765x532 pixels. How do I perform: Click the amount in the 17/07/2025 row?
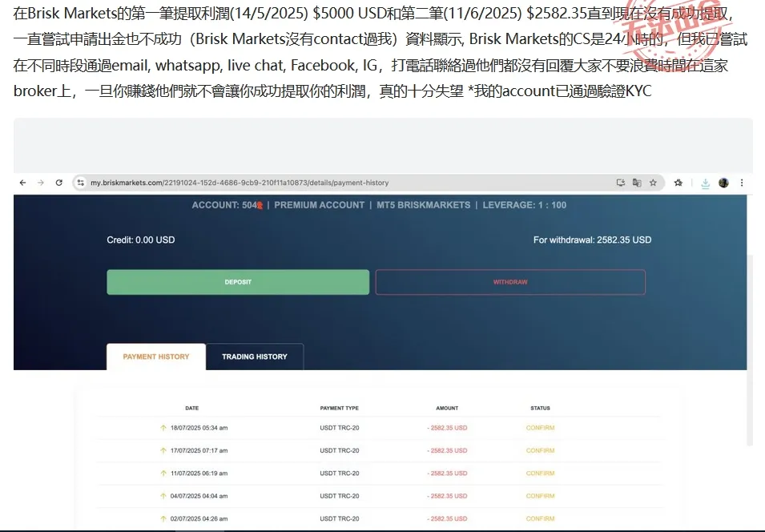[448, 450]
